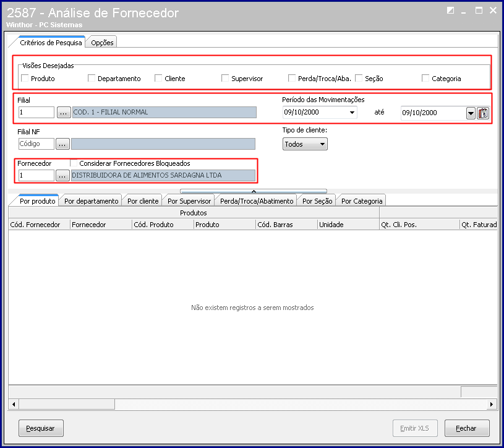Maximize the Análise de Fornecedor window

(x=479, y=11)
